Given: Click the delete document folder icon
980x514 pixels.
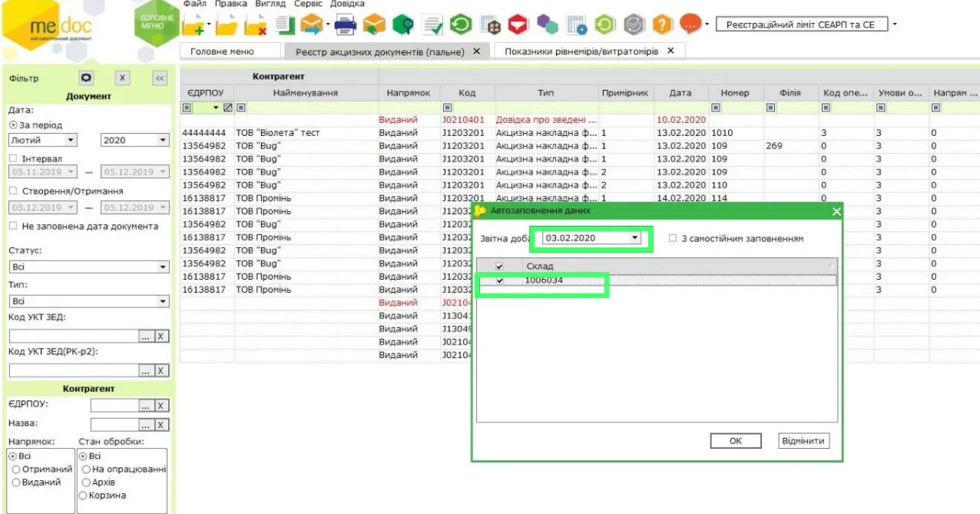Looking at the screenshot, I should (256, 26).
